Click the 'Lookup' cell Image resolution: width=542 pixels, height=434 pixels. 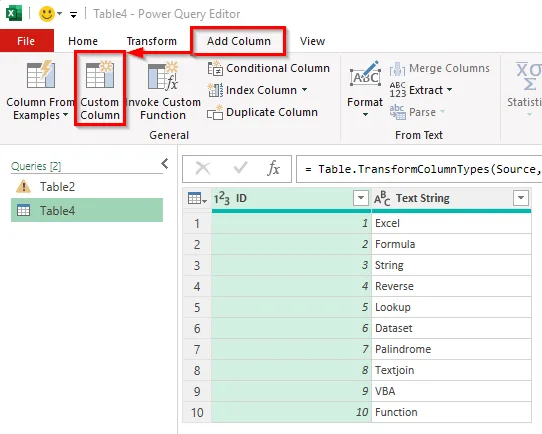pos(451,307)
